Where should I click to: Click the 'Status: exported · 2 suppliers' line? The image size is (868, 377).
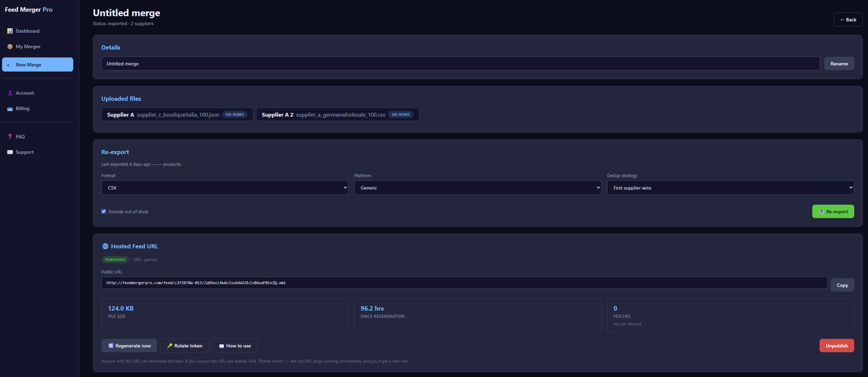(x=123, y=23)
